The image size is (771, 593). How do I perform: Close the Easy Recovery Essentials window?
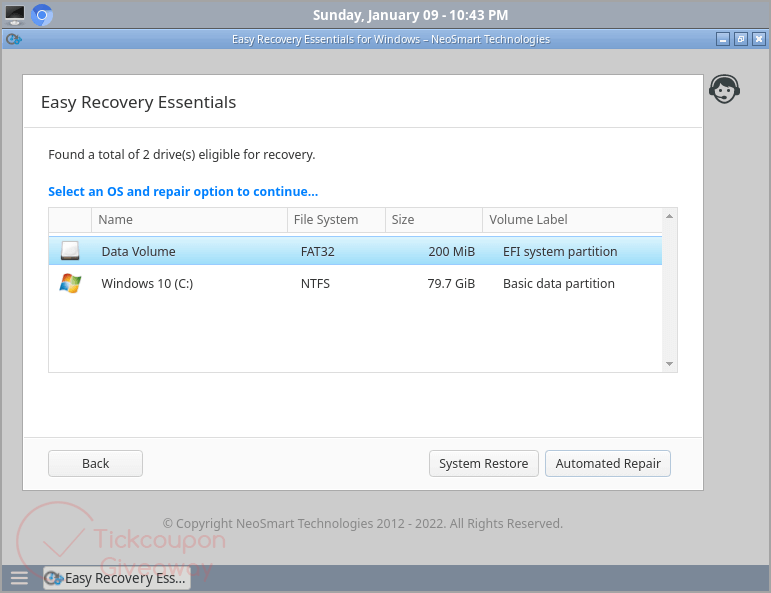[759, 39]
